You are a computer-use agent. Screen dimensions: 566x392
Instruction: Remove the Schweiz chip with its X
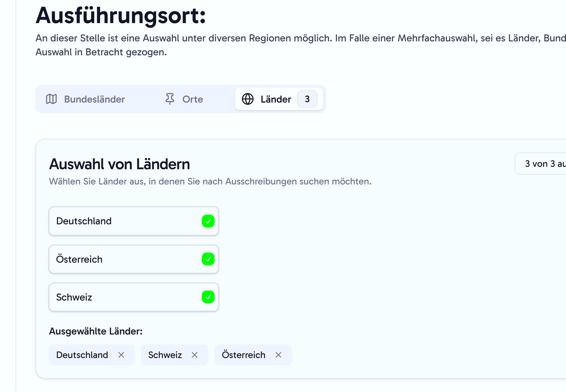[195, 355]
